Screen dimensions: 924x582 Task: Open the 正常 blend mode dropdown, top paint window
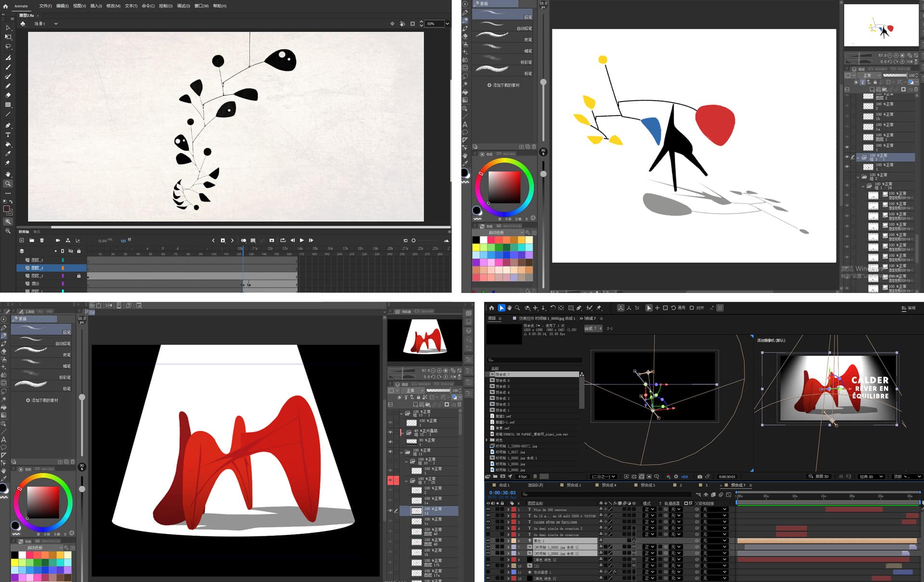871,76
